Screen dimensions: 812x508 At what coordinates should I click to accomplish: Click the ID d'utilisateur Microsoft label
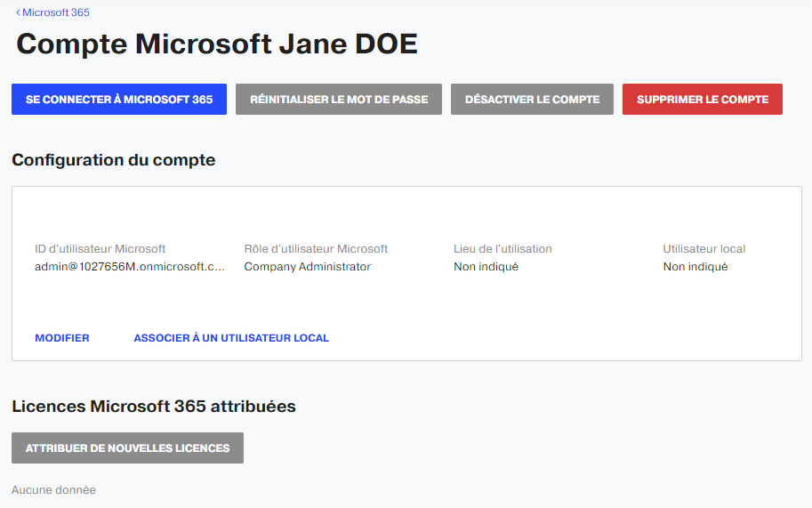100,249
